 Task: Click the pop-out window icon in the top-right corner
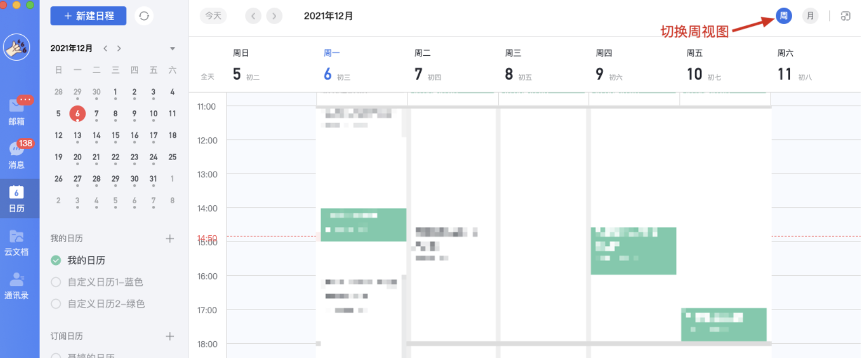[x=845, y=16]
